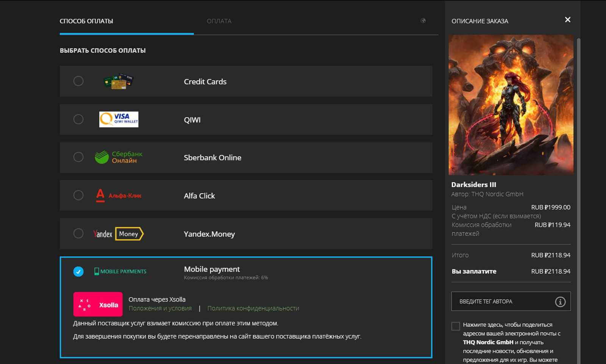Click the Darksiders III cover art
Screen dimensions: 606x364
511,105
